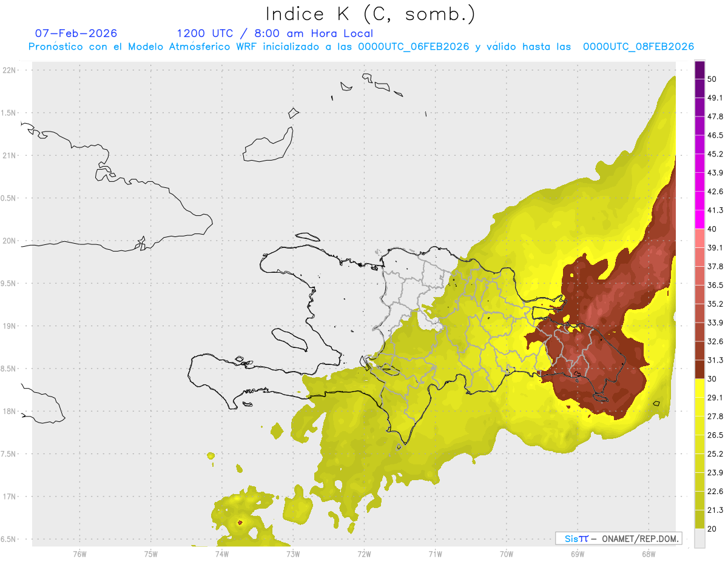Click the "75W" longitude label
Screen dimensions: 728x562
[x=150, y=554]
